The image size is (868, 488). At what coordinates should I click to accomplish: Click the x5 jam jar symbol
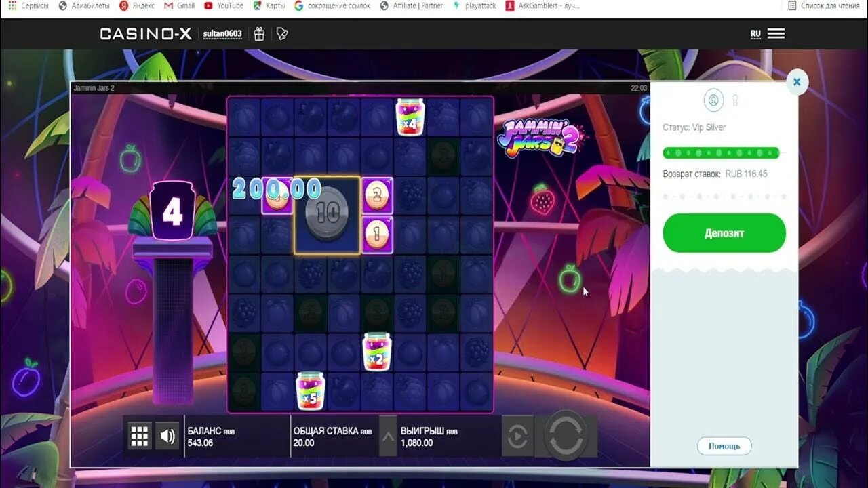point(311,391)
